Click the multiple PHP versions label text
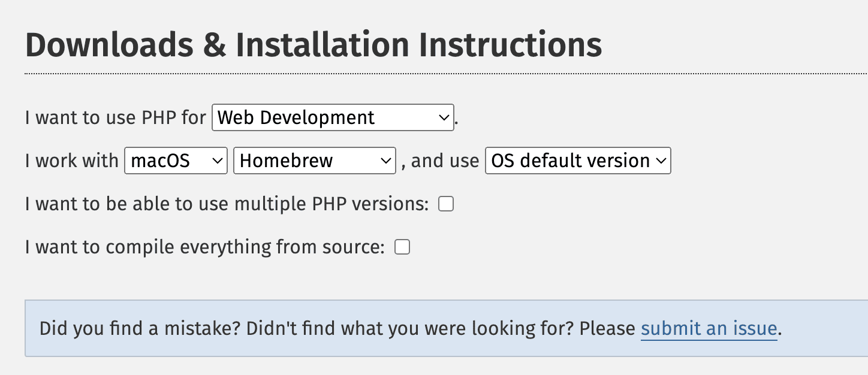This screenshot has width=868, height=375. click(x=227, y=204)
